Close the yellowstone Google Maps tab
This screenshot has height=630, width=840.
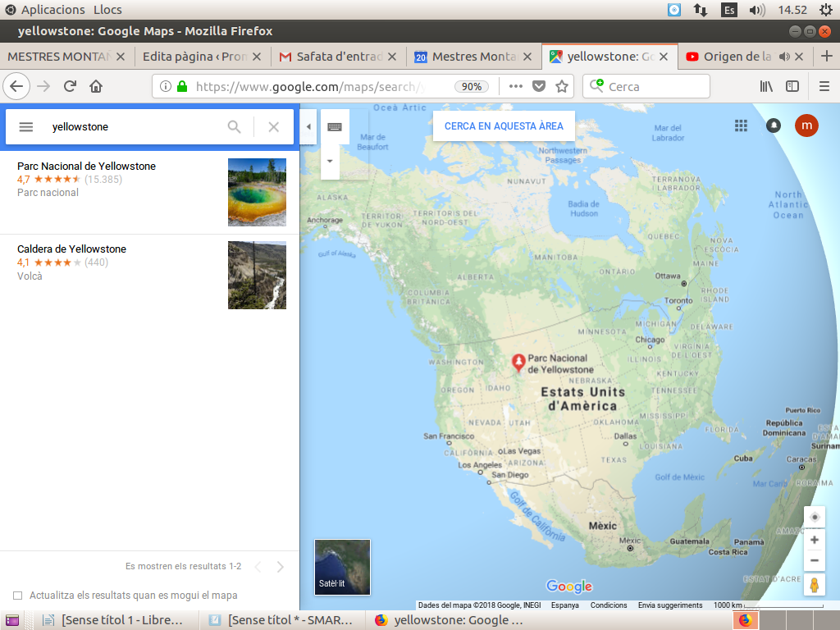[663, 57]
